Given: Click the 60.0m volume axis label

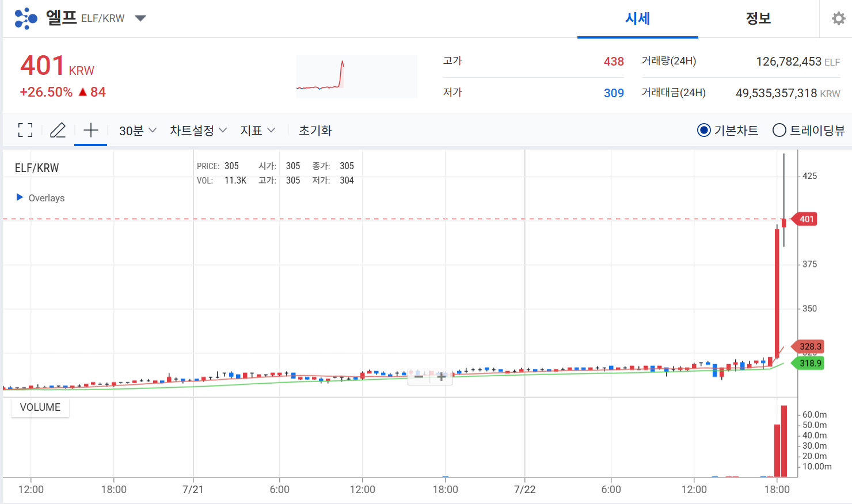Looking at the screenshot, I should point(815,415).
